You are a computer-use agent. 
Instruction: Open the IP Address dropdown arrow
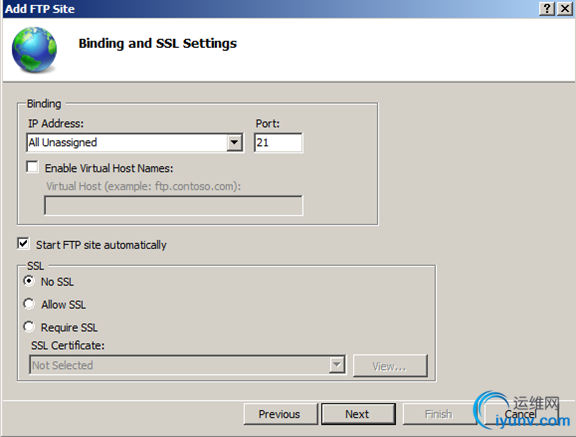pyautogui.click(x=234, y=142)
